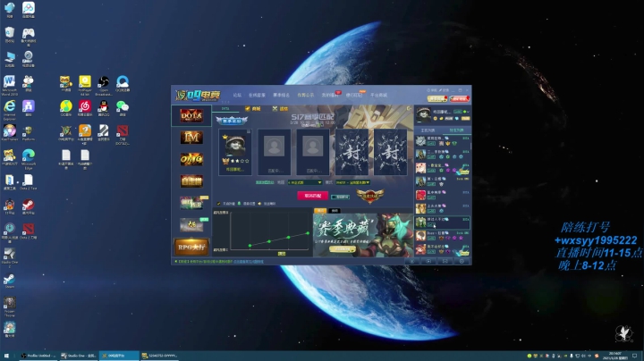Click the blue link in bottom status bar
Image resolution: width=644 pixels, height=361 pixels.
coord(249,261)
